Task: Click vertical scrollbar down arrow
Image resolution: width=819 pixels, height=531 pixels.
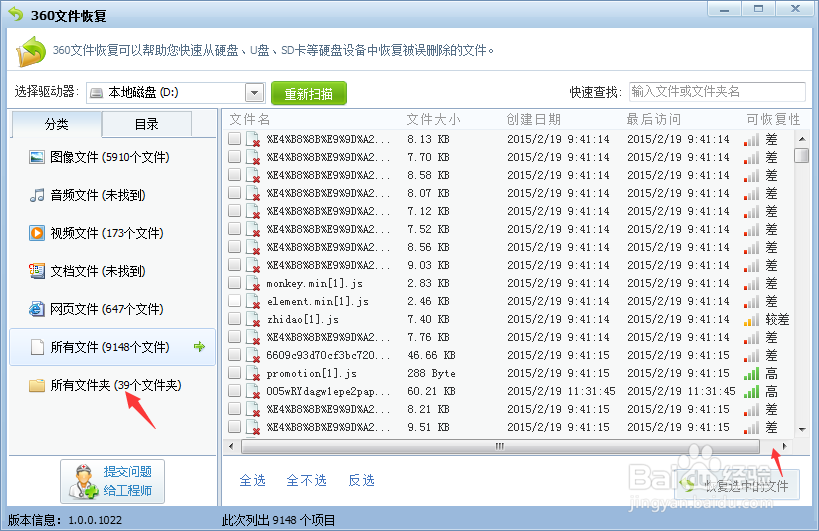Action: [x=802, y=430]
